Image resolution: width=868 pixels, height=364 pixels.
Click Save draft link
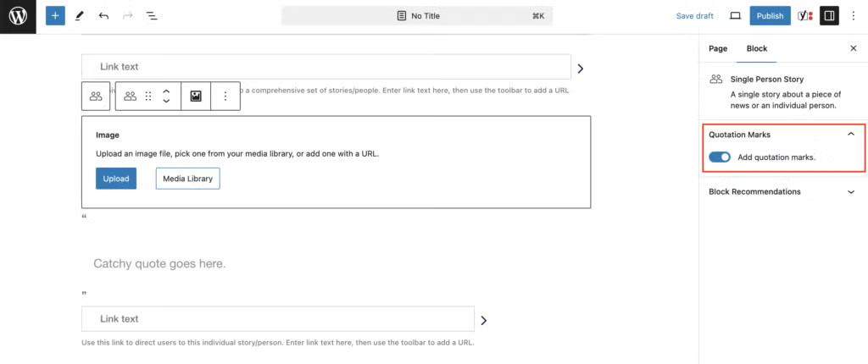(x=694, y=16)
